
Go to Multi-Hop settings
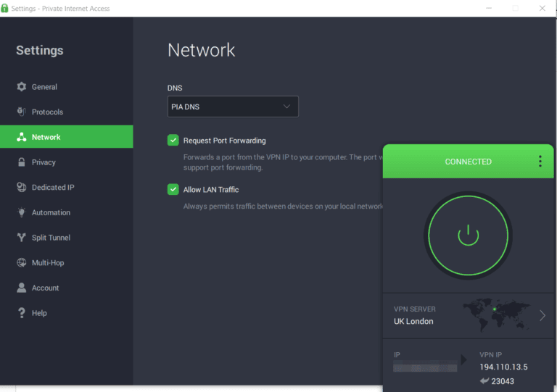(x=67, y=263)
